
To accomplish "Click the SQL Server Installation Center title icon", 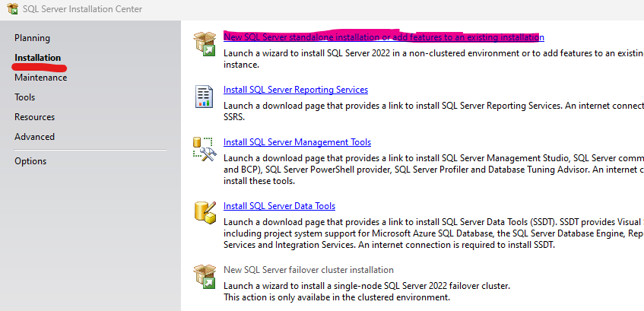I will [x=13, y=8].
